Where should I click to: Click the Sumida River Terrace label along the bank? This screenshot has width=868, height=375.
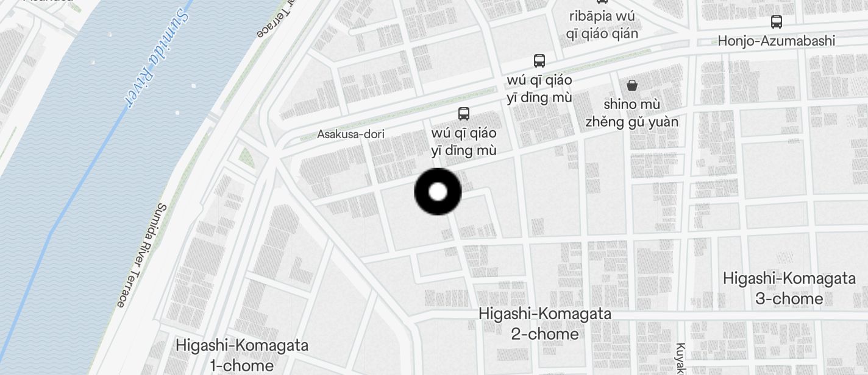(x=140, y=254)
